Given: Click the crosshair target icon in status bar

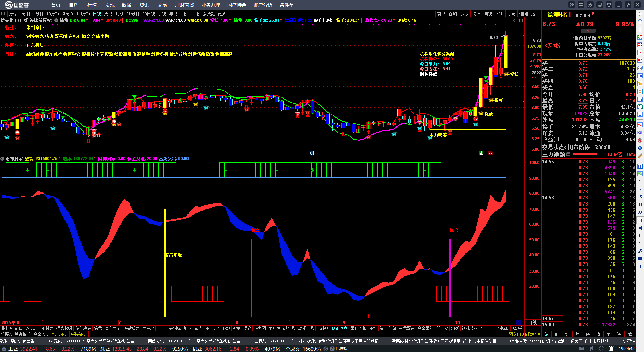Looking at the screenshot, I should click(x=602, y=349).
